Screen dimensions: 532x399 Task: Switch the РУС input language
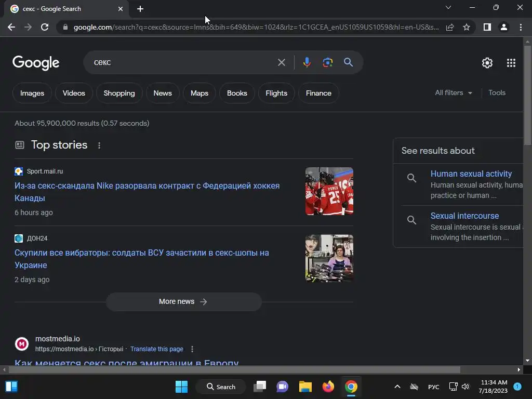pyautogui.click(x=434, y=387)
